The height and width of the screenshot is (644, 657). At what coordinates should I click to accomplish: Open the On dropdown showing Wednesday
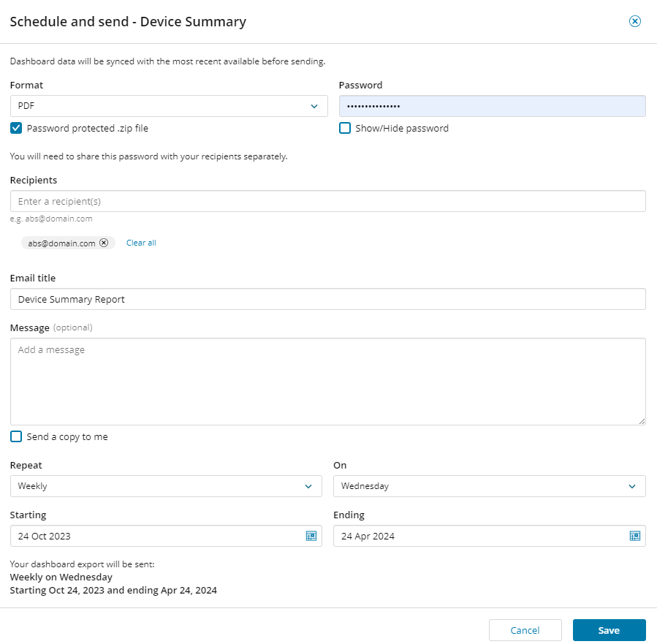(x=489, y=486)
